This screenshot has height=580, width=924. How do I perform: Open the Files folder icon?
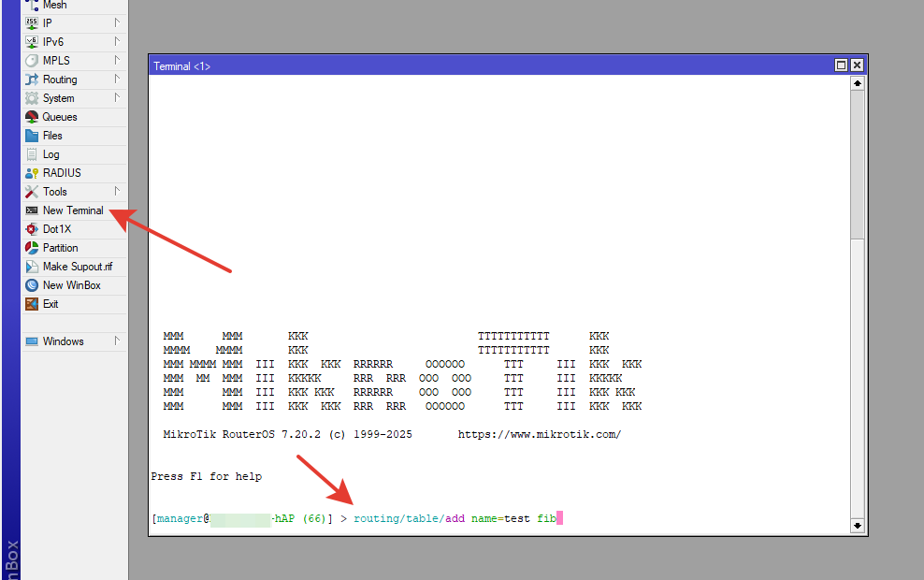[x=32, y=136]
